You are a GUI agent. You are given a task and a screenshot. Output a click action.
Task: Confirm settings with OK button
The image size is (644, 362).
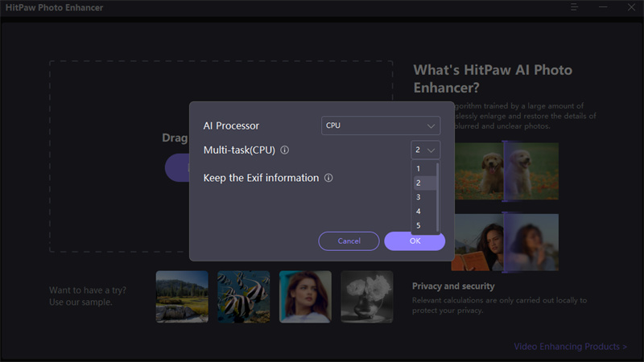[x=415, y=241]
